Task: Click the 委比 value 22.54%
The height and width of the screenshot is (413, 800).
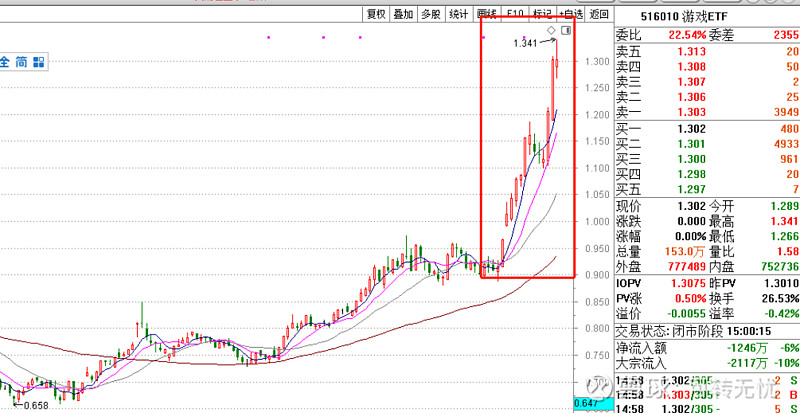Action: [x=687, y=35]
